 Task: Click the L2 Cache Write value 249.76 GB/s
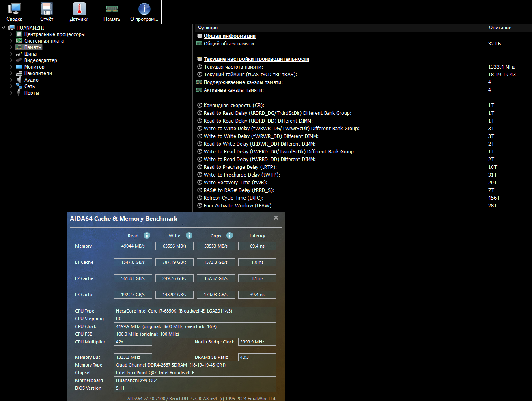coord(174,278)
